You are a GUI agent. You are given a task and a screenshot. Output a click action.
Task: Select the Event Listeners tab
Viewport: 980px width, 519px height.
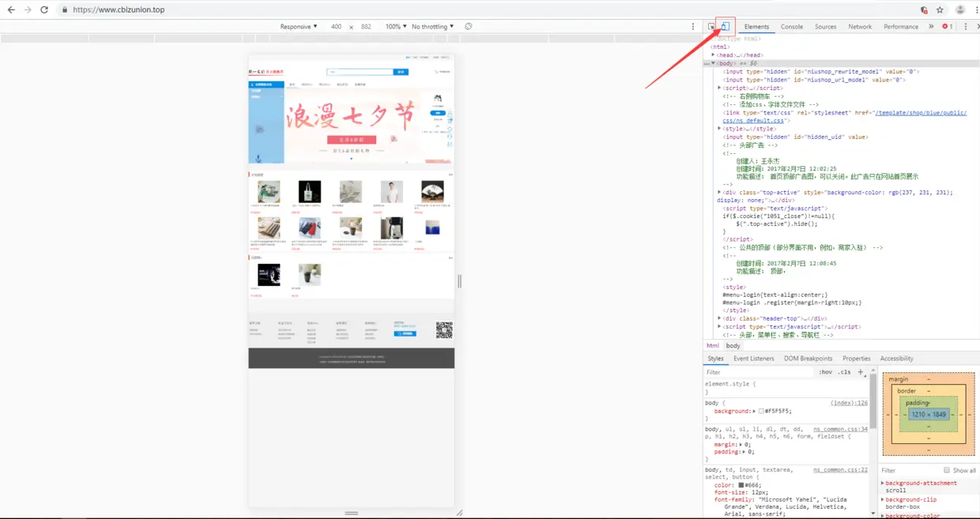click(754, 358)
